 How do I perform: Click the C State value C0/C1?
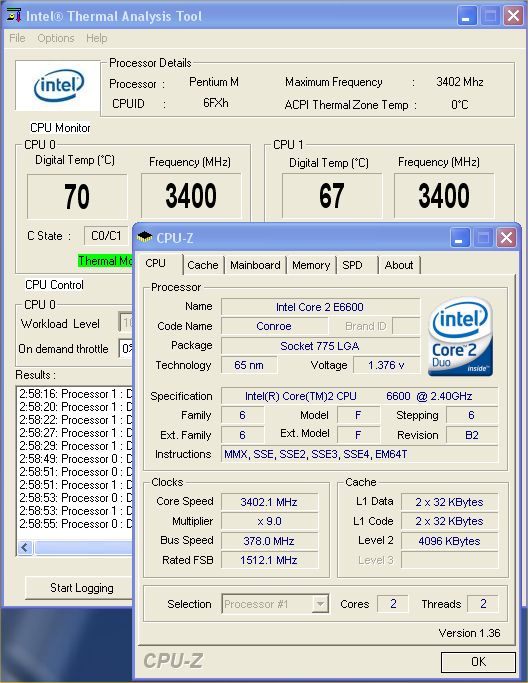tap(106, 236)
